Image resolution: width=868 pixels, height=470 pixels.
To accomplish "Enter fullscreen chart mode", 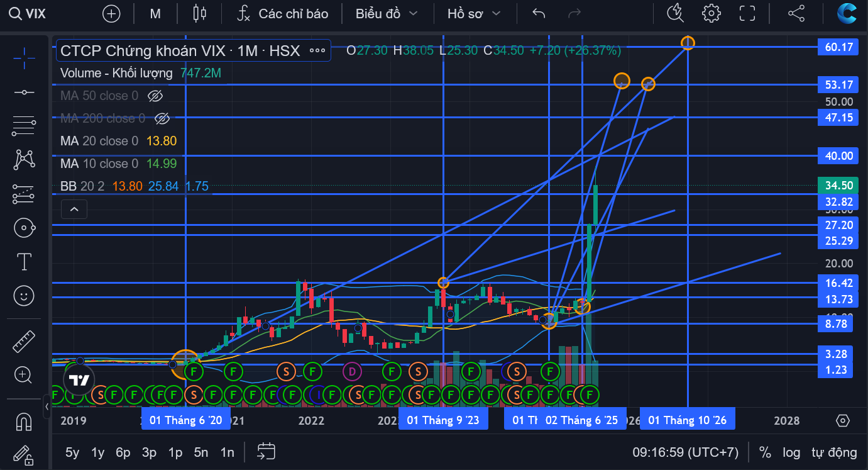I will click(x=747, y=13).
